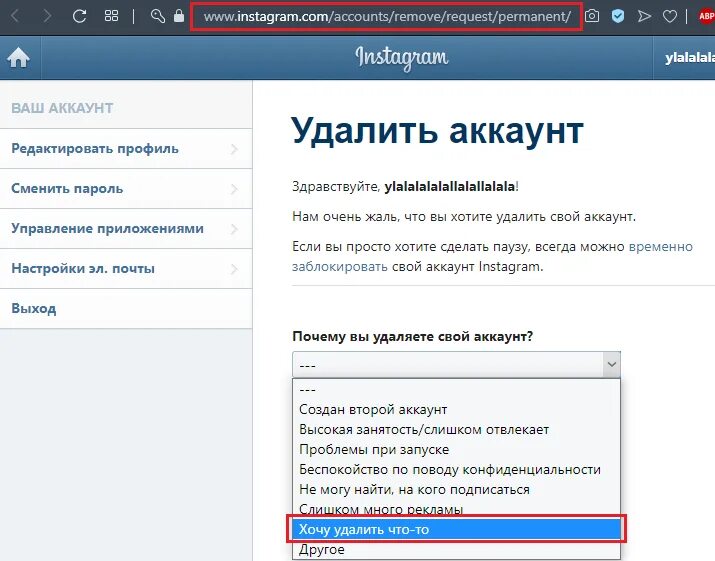Click the Почему вы удаляете свой аккаунт? label
Viewport: 715px width, 561px height.
tap(413, 337)
